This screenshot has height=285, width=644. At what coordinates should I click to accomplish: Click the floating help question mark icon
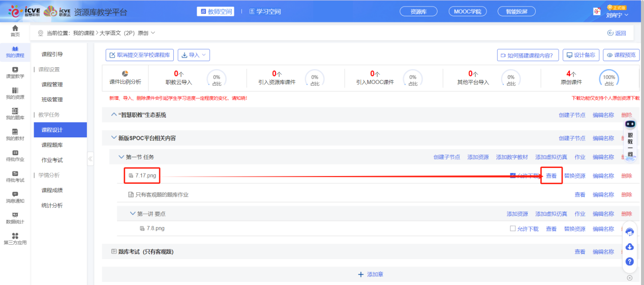tap(629, 262)
